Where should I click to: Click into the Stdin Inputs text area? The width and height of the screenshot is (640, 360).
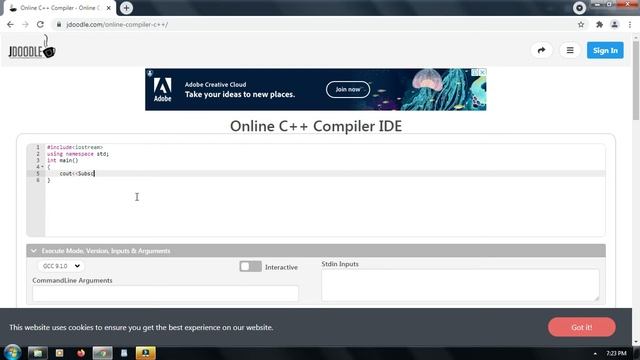coord(460,285)
